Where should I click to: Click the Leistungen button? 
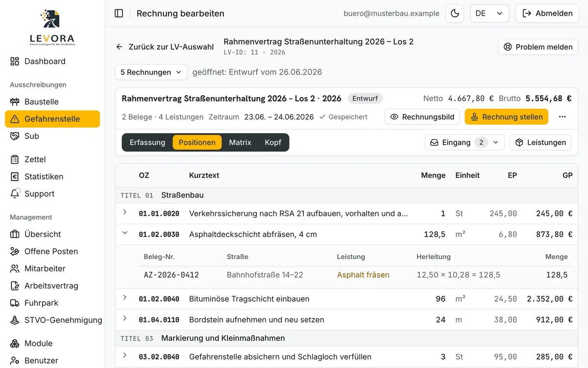coord(540,142)
